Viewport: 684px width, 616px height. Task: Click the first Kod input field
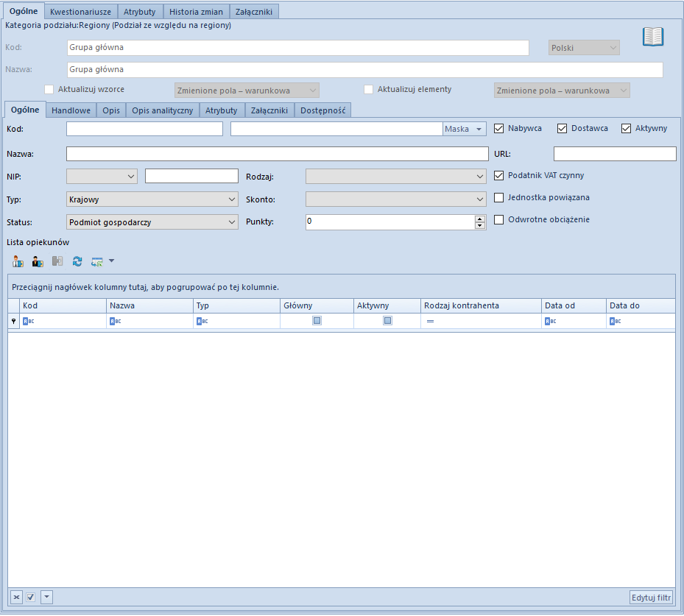[x=144, y=129]
